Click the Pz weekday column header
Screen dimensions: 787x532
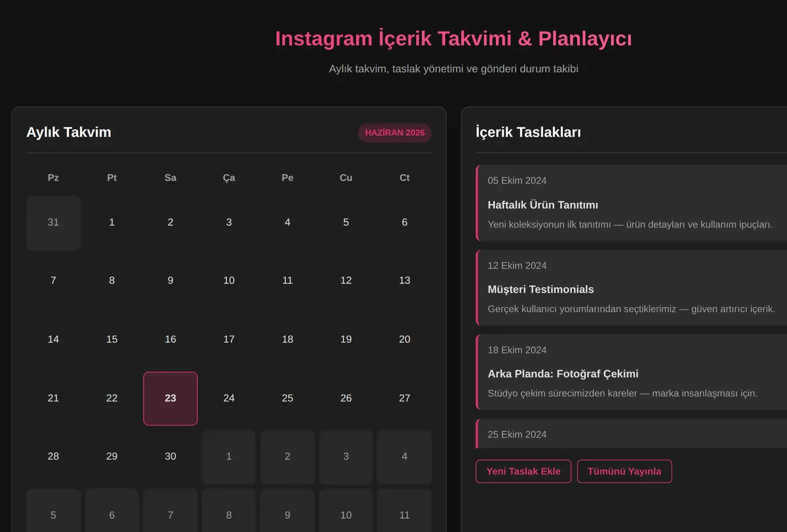point(53,178)
